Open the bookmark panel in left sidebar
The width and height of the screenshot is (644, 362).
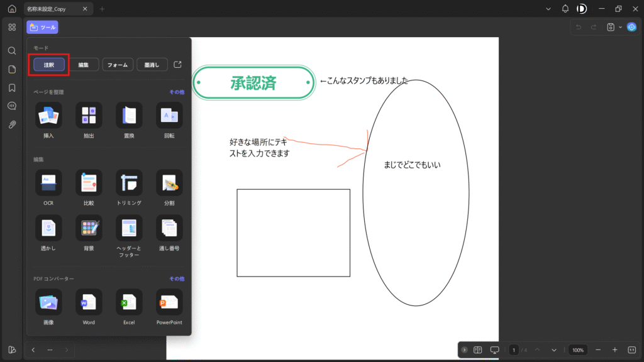point(12,87)
